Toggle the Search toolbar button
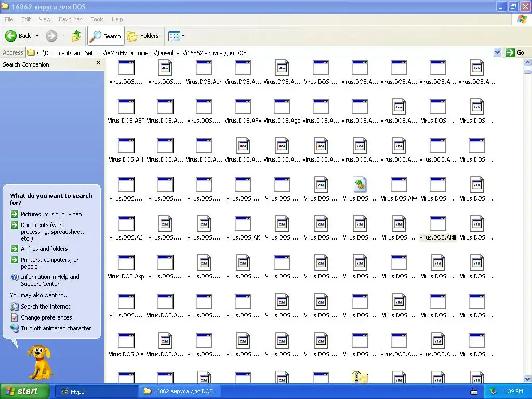Image resolution: width=532 pixels, height=399 pixels. coord(106,36)
